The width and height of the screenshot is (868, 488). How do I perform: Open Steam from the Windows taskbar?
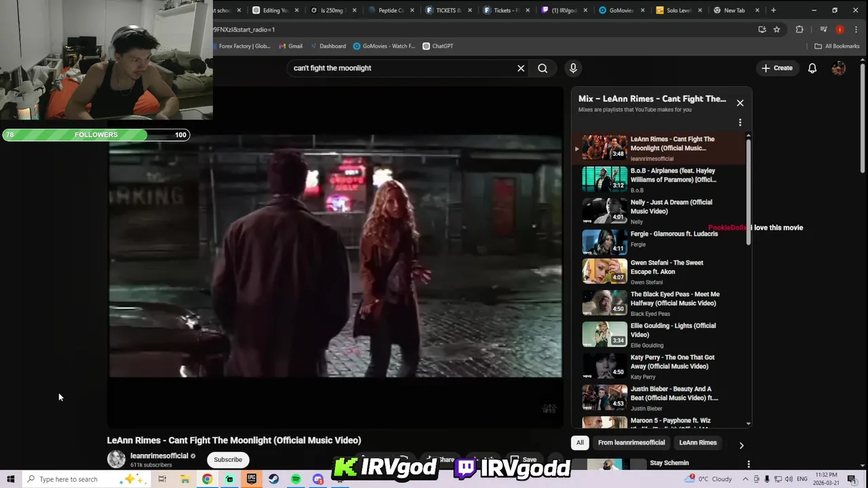[273, 479]
